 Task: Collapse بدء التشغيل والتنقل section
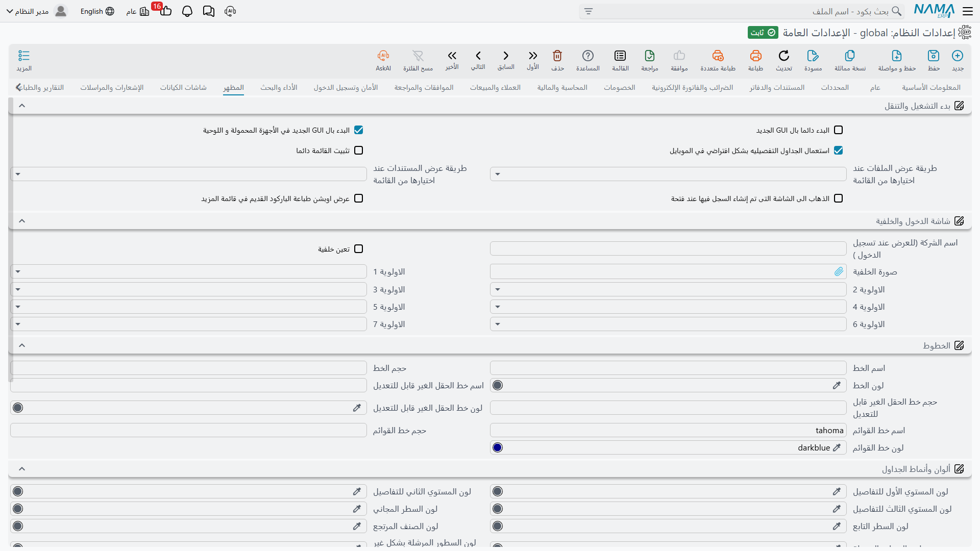[22, 106]
